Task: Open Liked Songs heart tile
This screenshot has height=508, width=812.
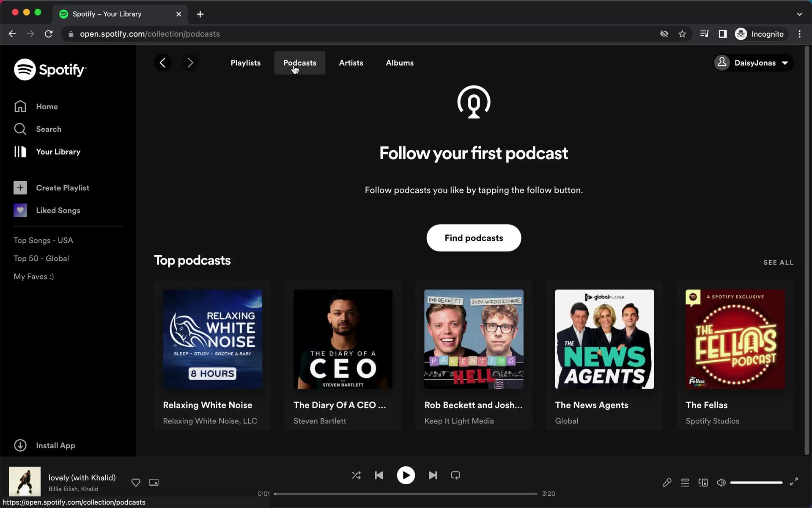Action: 20,210
